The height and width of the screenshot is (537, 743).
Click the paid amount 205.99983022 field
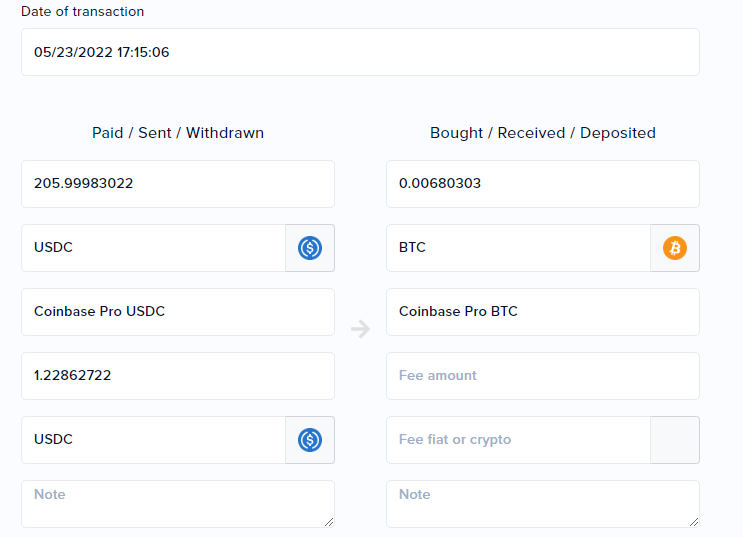point(178,184)
